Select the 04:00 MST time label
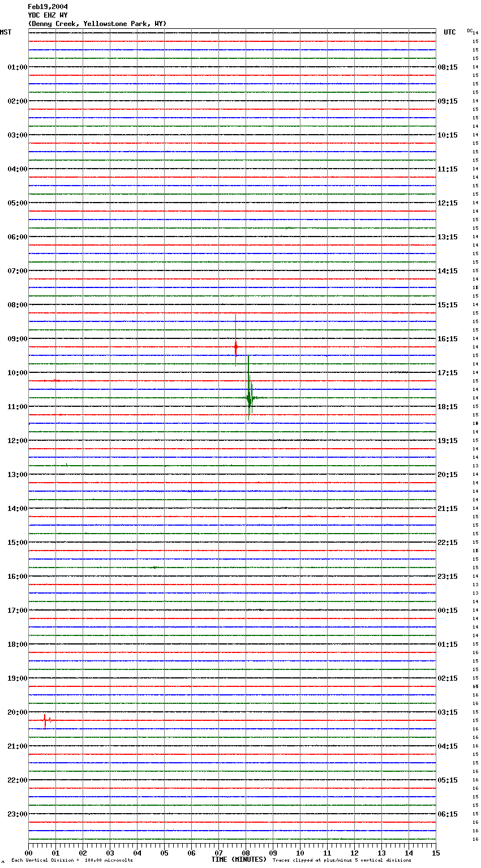481x868 pixels. point(17,169)
